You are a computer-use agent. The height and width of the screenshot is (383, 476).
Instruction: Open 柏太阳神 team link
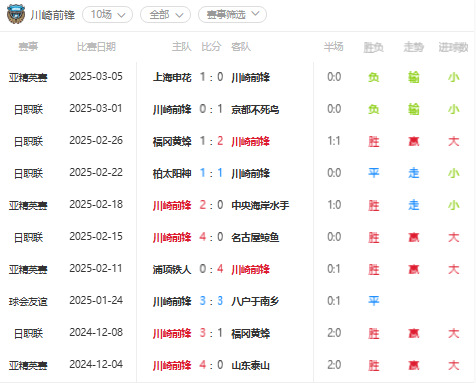(172, 173)
